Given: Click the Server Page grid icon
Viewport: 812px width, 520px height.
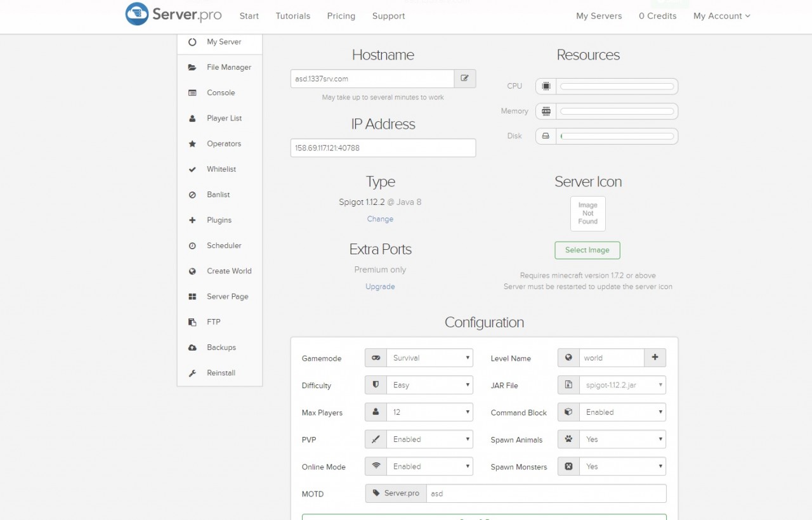Looking at the screenshot, I should 192,297.
